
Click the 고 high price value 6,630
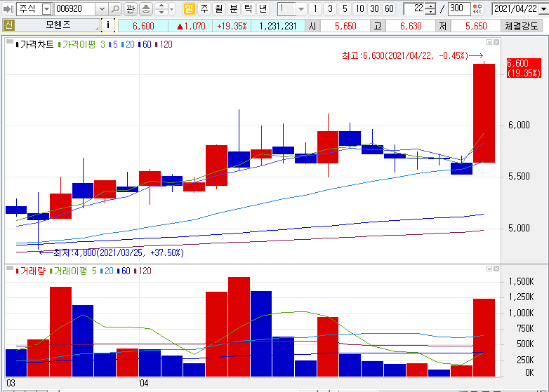click(411, 26)
